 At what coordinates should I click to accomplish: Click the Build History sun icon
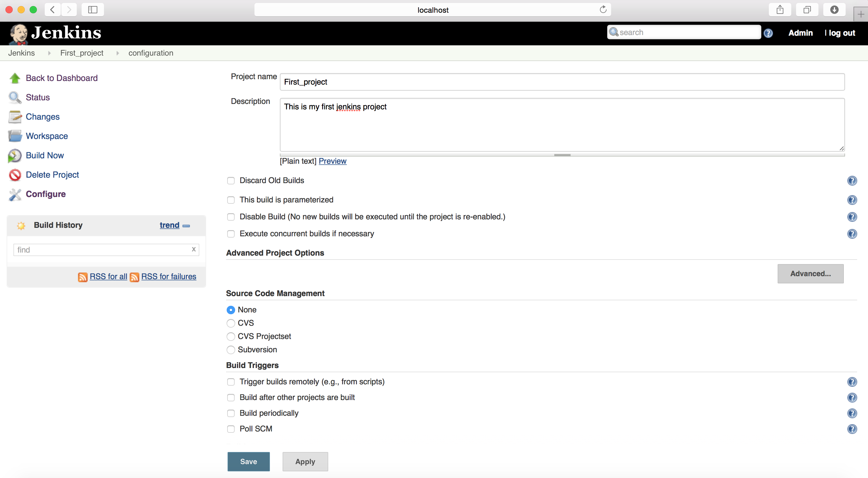click(x=21, y=225)
